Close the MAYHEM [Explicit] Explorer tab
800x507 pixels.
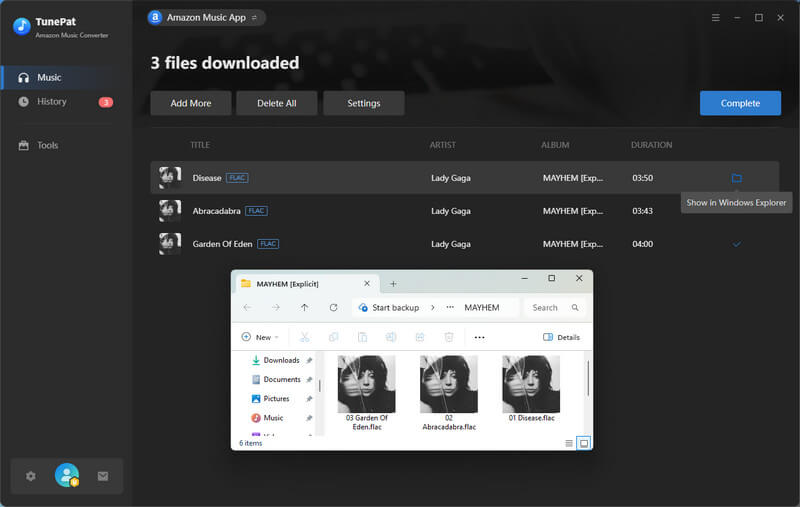pyautogui.click(x=367, y=284)
